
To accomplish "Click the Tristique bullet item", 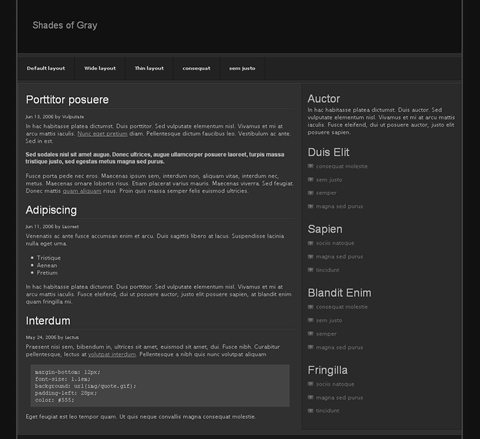I will pos(49,258).
